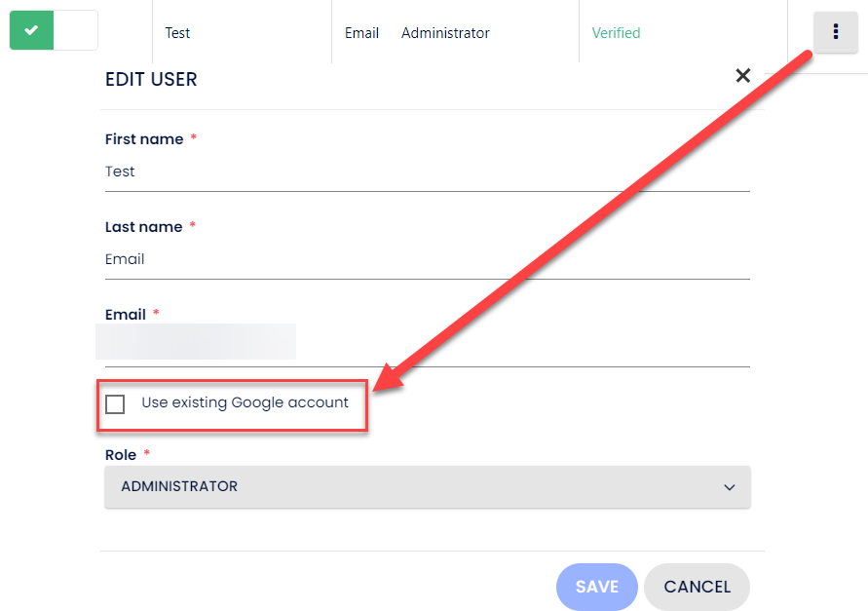Click the Last name input field

click(427, 259)
